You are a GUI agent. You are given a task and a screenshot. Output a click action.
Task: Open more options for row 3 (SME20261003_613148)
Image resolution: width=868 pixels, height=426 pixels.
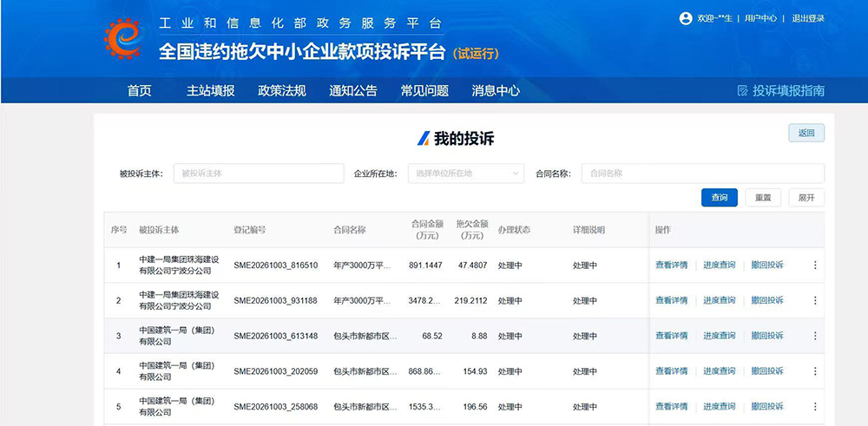(x=815, y=336)
